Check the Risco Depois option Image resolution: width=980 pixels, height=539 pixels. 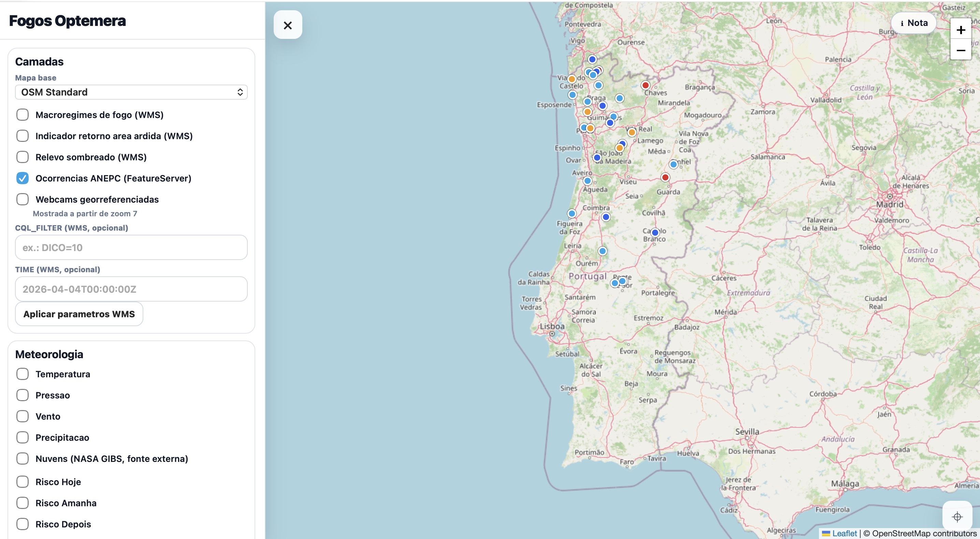click(x=23, y=524)
